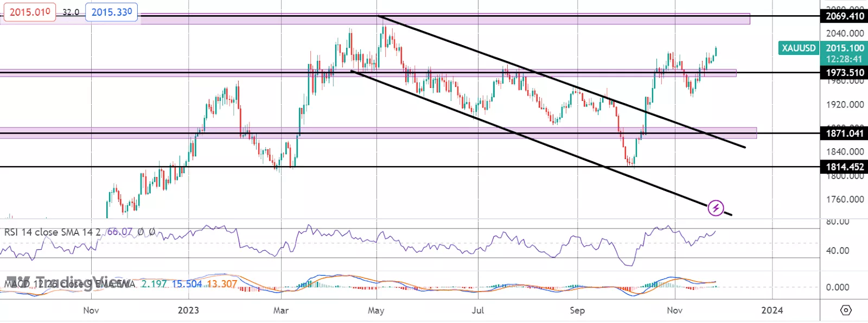Click the purple lightning bolt event icon
This screenshot has height=323, width=868.
coord(716,208)
